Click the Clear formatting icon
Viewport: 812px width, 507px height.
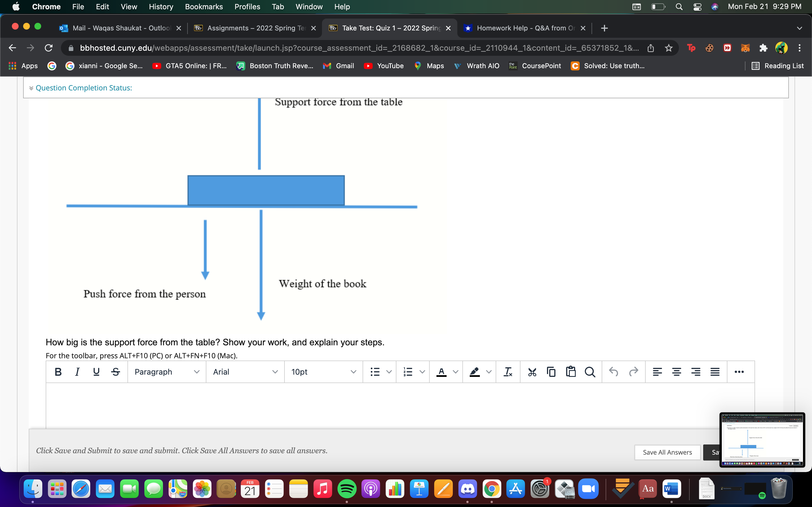(x=508, y=372)
